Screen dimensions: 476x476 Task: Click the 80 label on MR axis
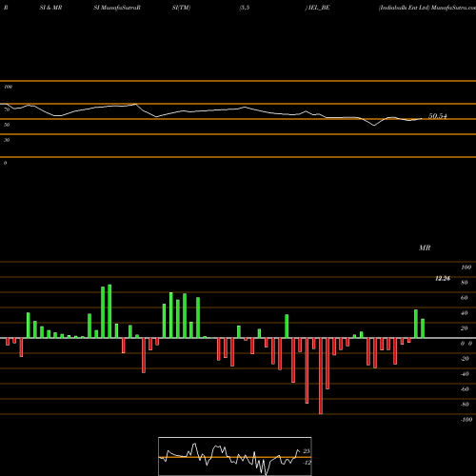tap(465, 283)
